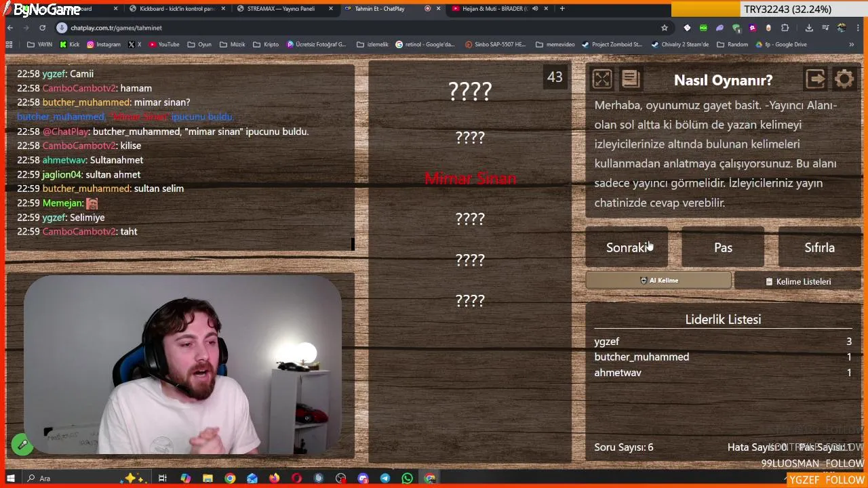Open Windows Start menu
This screenshot has width=868, height=488.
(x=10, y=479)
